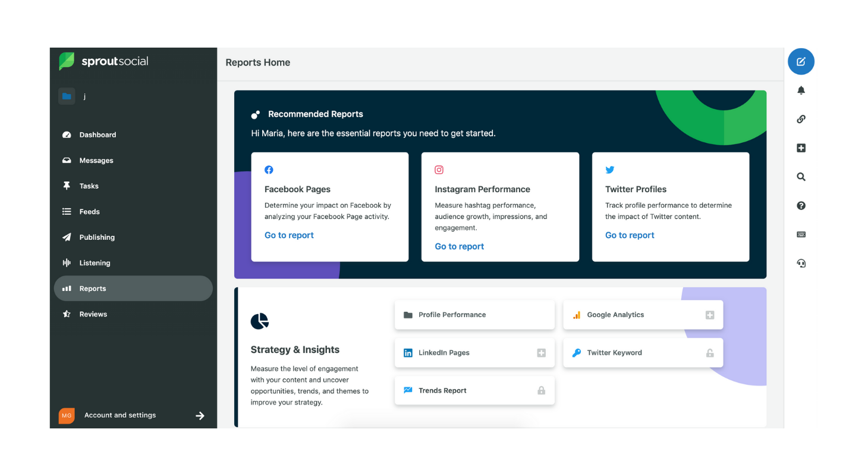Click Account and settings label
868x476 pixels.
(120, 415)
